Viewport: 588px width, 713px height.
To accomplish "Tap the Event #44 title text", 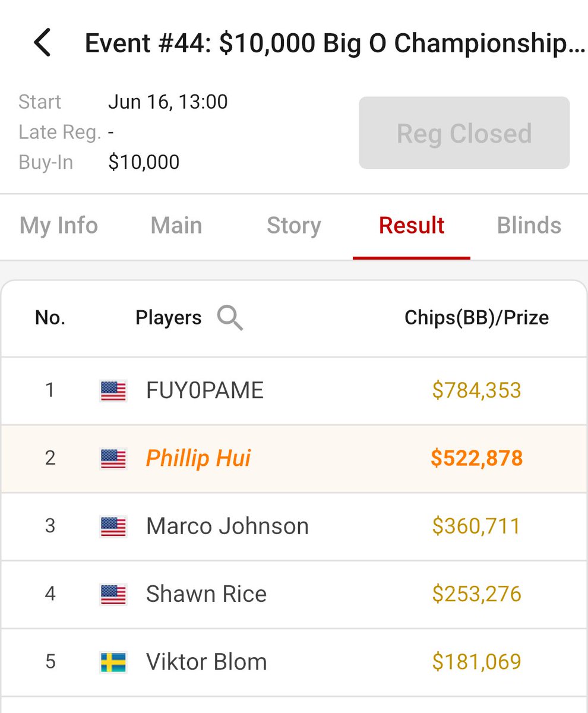I will click(x=335, y=44).
